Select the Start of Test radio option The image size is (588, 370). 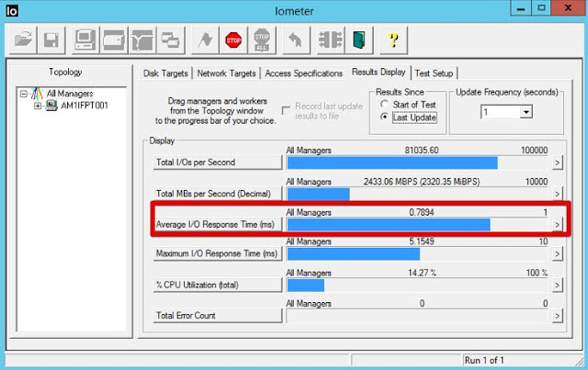[x=384, y=105]
